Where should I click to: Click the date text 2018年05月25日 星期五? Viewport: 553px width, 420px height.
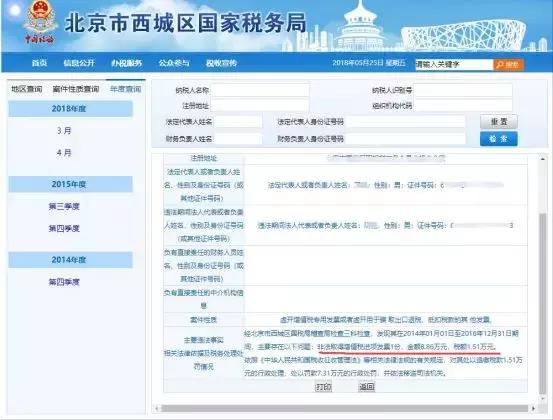[x=369, y=63]
